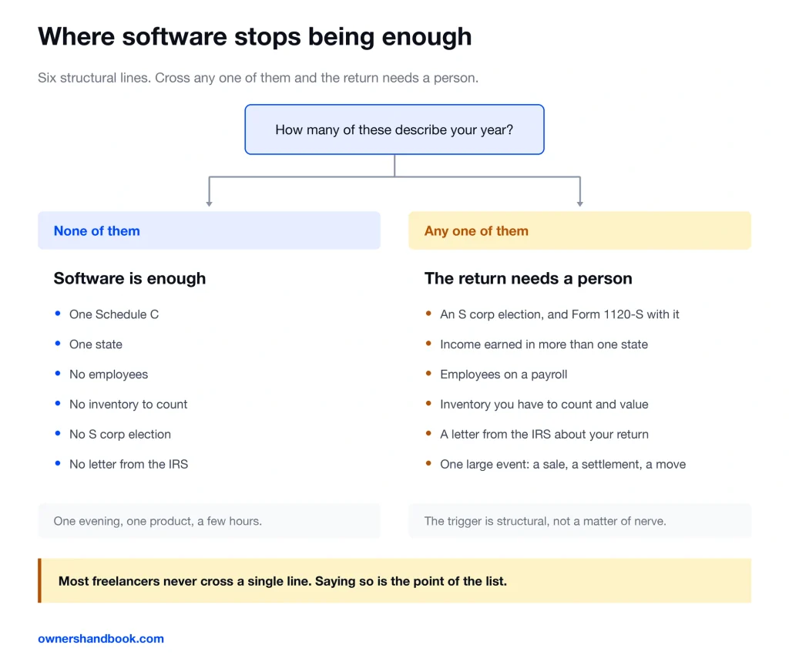Click the orange bullet beside the S corp election item

(428, 313)
